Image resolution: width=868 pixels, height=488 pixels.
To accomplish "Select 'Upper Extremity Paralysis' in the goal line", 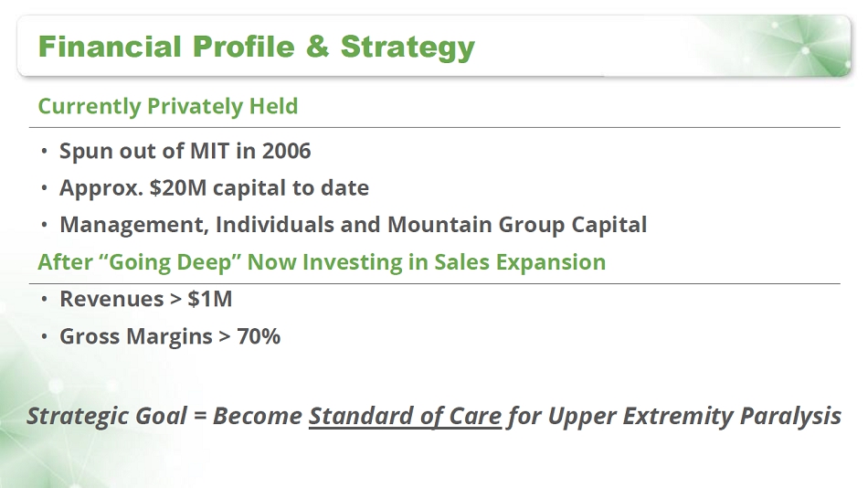I will 693,417.
